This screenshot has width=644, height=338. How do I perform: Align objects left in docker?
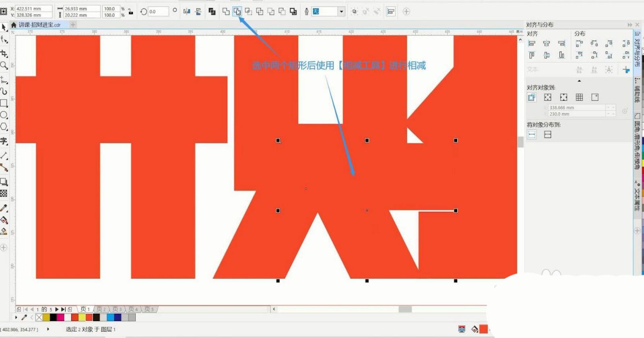(532, 43)
